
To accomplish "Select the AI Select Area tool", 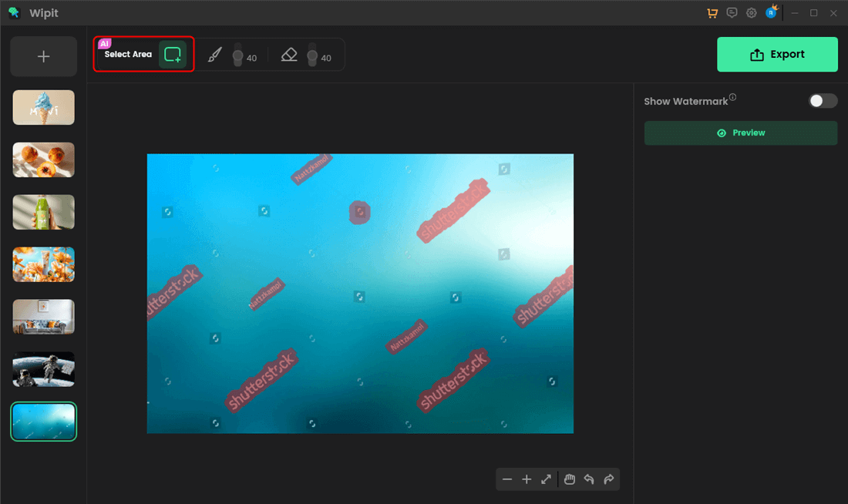I will (173, 54).
